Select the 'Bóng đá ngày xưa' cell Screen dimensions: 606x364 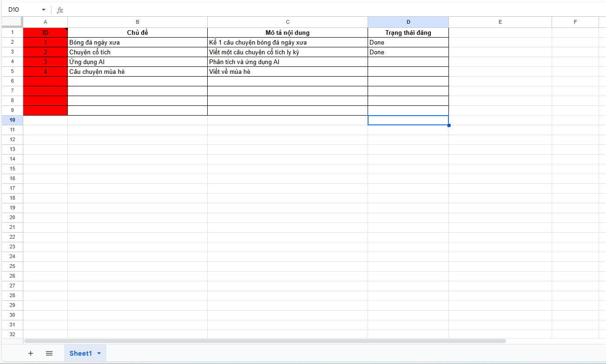tap(138, 42)
